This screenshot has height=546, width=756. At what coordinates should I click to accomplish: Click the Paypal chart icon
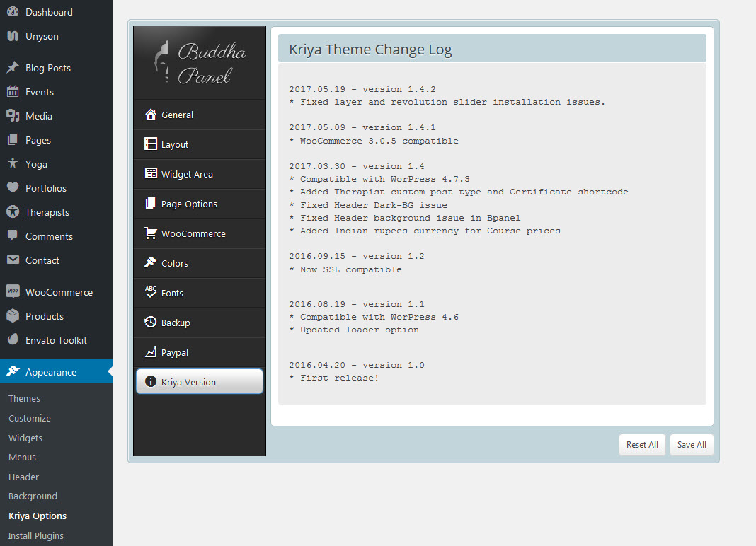coord(150,352)
